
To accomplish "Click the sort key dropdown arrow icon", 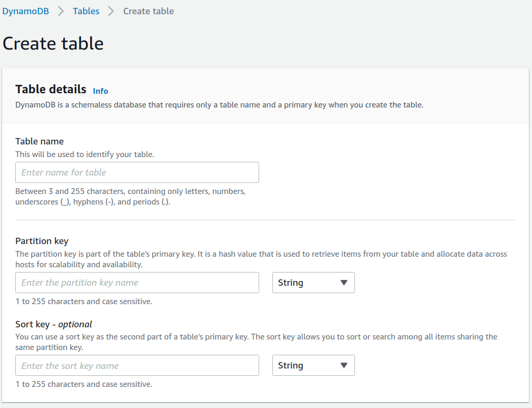I will [x=344, y=365].
